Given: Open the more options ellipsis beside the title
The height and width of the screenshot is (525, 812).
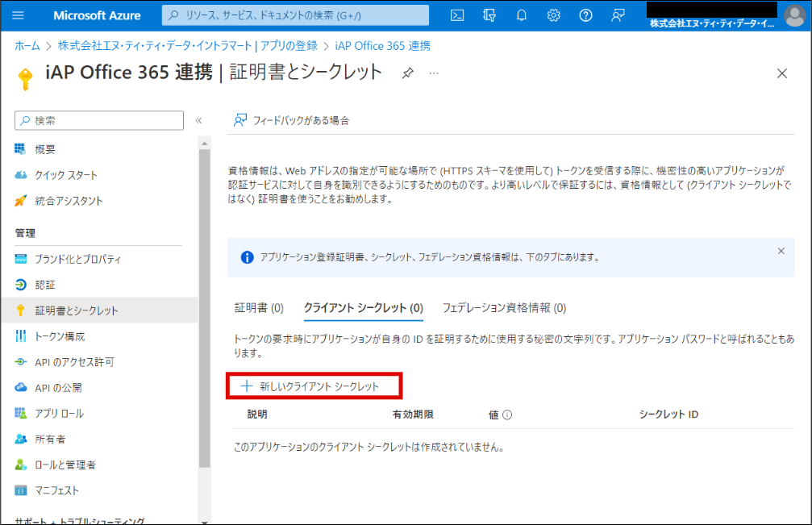Looking at the screenshot, I should (434, 73).
